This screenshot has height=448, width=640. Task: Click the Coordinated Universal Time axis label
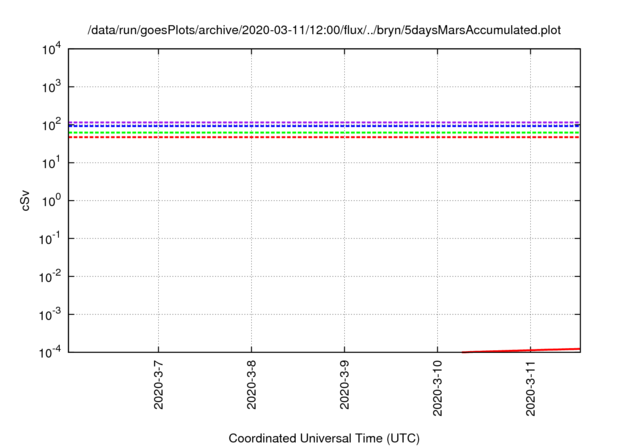pos(324,438)
